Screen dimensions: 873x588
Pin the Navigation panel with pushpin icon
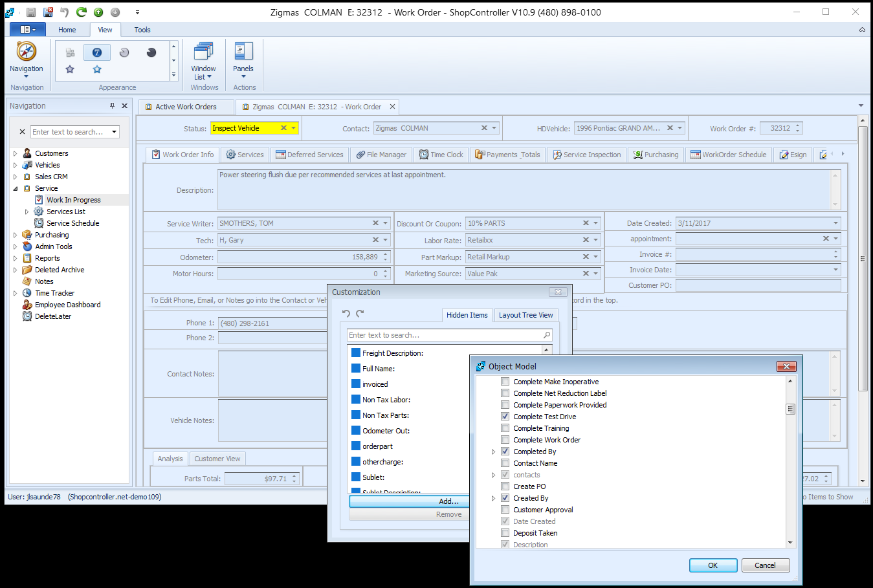tap(112, 105)
